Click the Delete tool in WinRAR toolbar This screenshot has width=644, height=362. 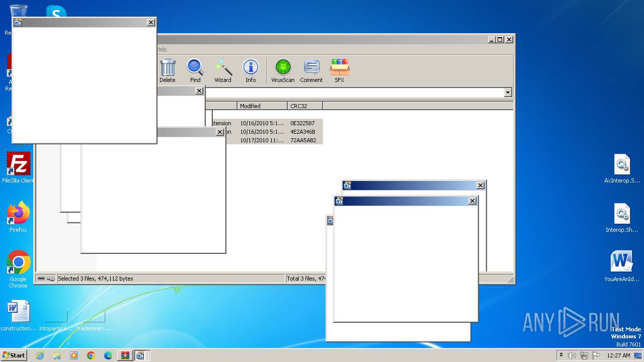point(168,70)
